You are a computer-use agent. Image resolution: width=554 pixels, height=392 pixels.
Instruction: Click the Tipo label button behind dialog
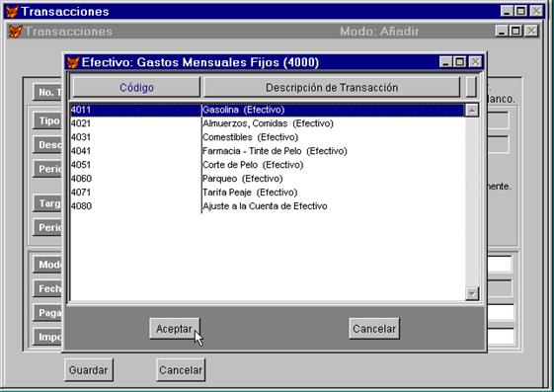pos(47,120)
